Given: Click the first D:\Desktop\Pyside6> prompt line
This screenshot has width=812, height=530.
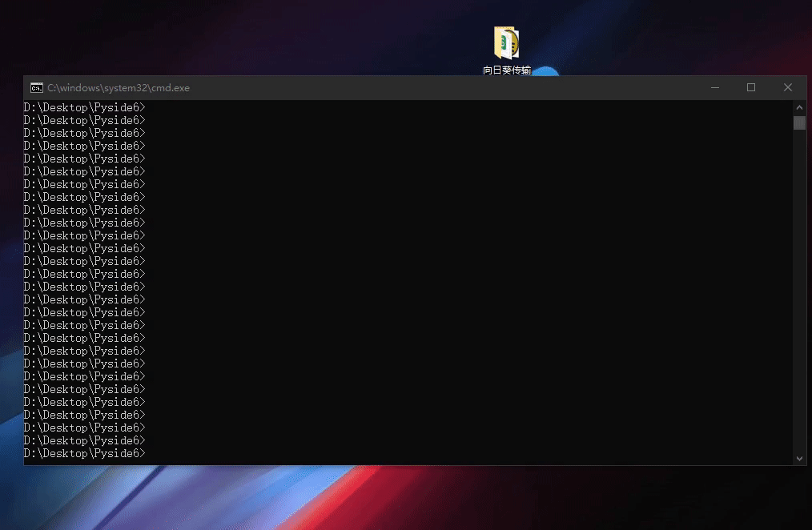Looking at the screenshot, I should tap(84, 107).
